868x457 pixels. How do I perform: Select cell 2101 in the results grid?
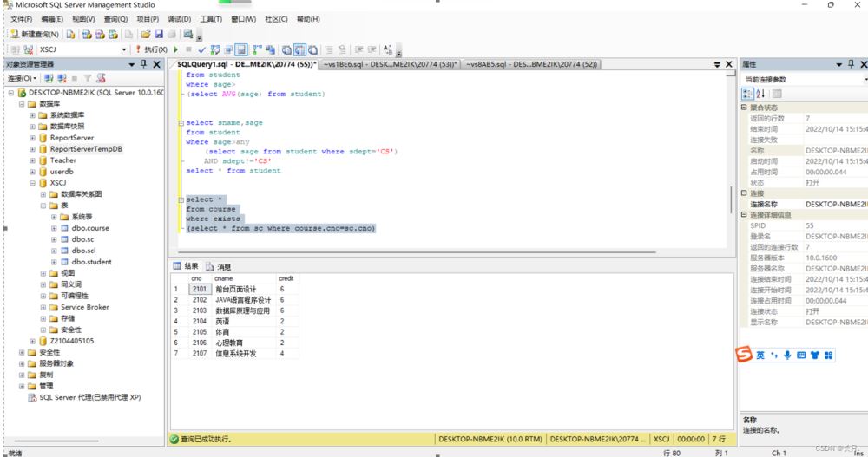[200, 289]
